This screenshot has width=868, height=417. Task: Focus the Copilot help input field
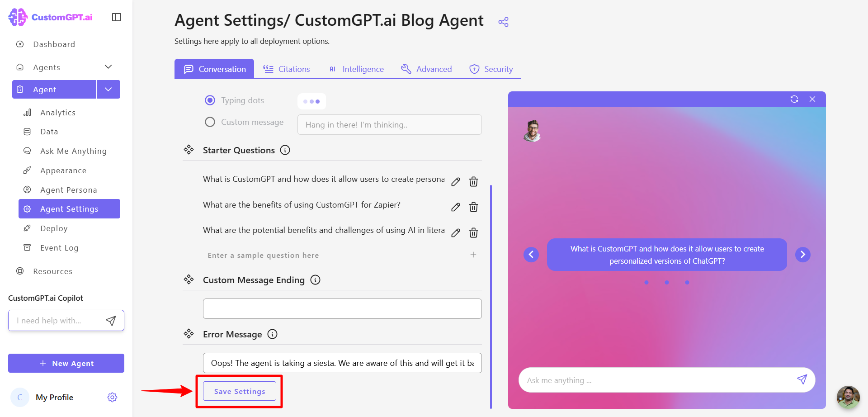coord(57,321)
